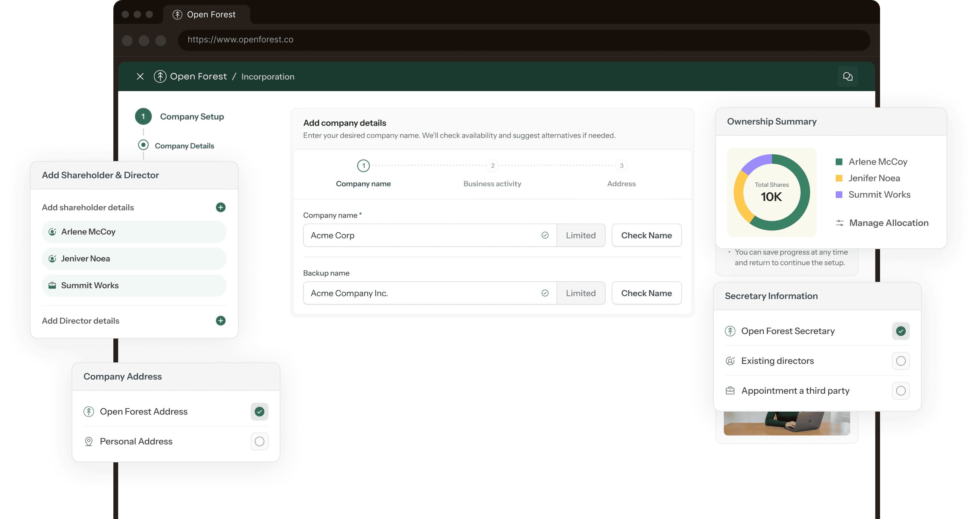Check Name for the Acme Corp company name
Screen dimensions: 980x519
pos(646,235)
